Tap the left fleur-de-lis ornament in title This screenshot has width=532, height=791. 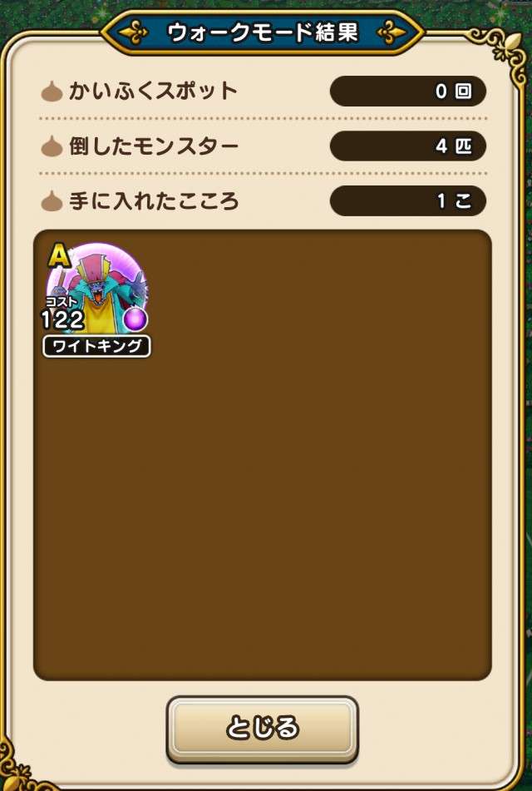click(133, 32)
